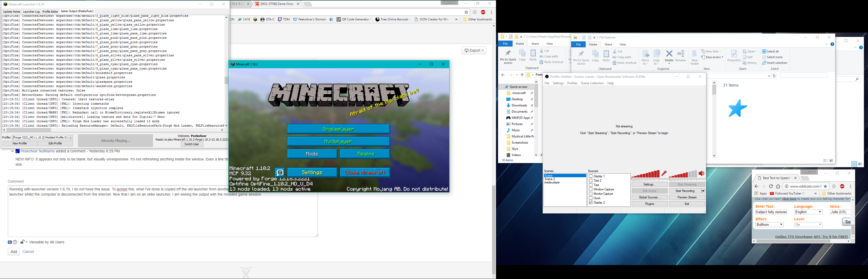Viewport: 868px width, 279px height.
Task: Mute the OBS desktop speaker icon
Action: pos(702,174)
